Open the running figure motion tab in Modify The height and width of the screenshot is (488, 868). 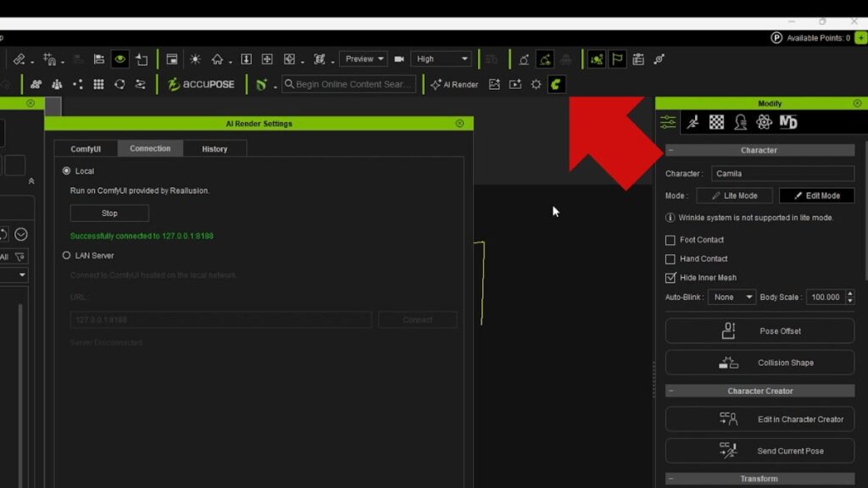coord(693,122)
